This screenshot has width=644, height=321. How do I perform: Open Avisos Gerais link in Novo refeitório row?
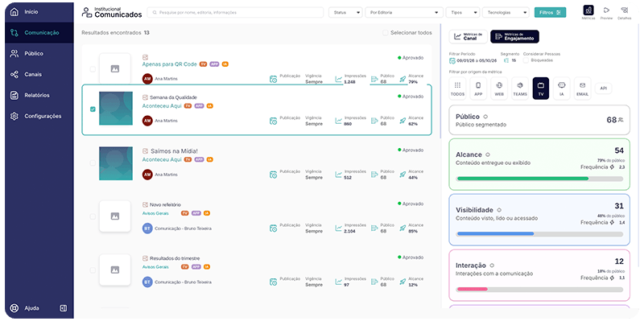[155, 213]
